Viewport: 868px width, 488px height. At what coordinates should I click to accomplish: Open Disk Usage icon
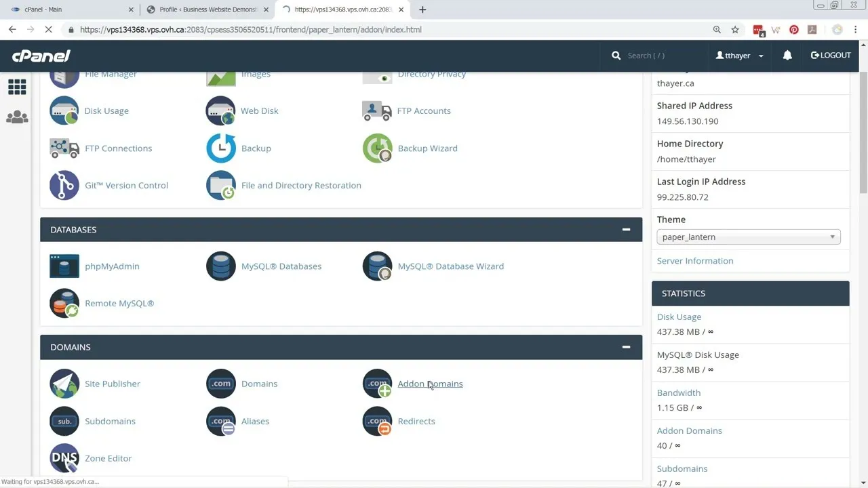click(64, 110)
